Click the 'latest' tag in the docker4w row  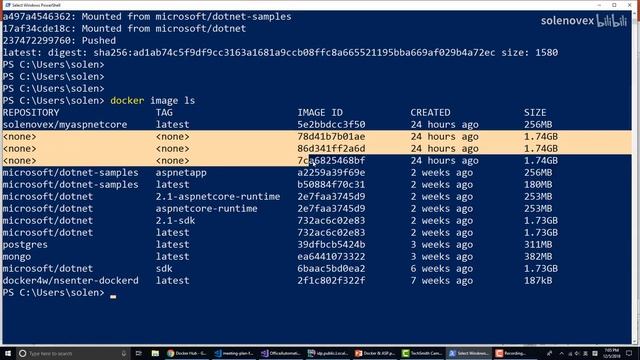[172, 280]
